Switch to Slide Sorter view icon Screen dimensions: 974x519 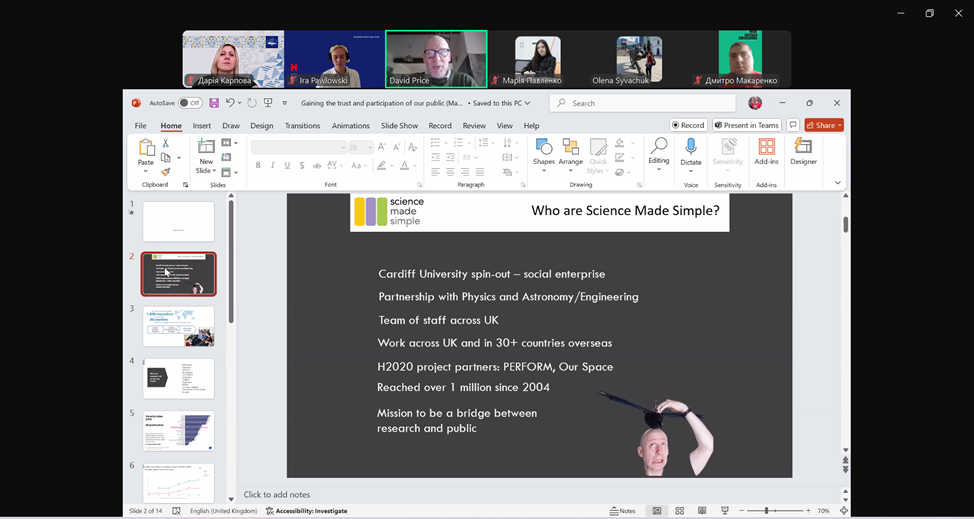coord(680,511)
